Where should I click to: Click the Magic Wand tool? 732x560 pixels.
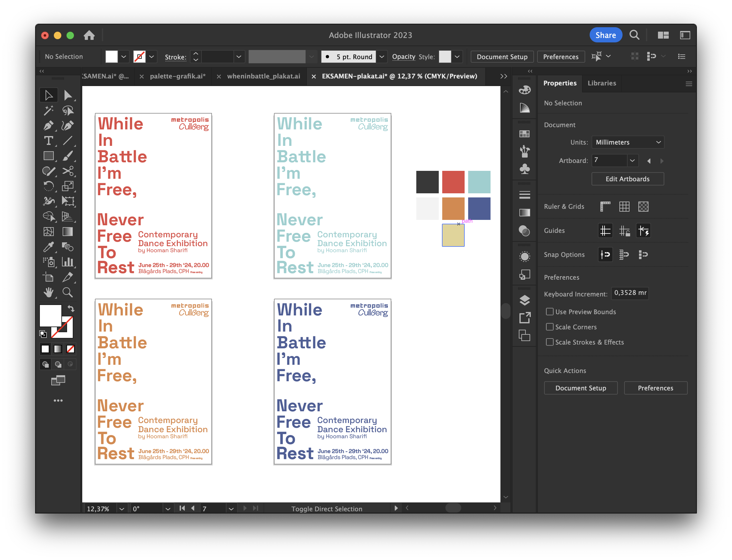[48, 110]
